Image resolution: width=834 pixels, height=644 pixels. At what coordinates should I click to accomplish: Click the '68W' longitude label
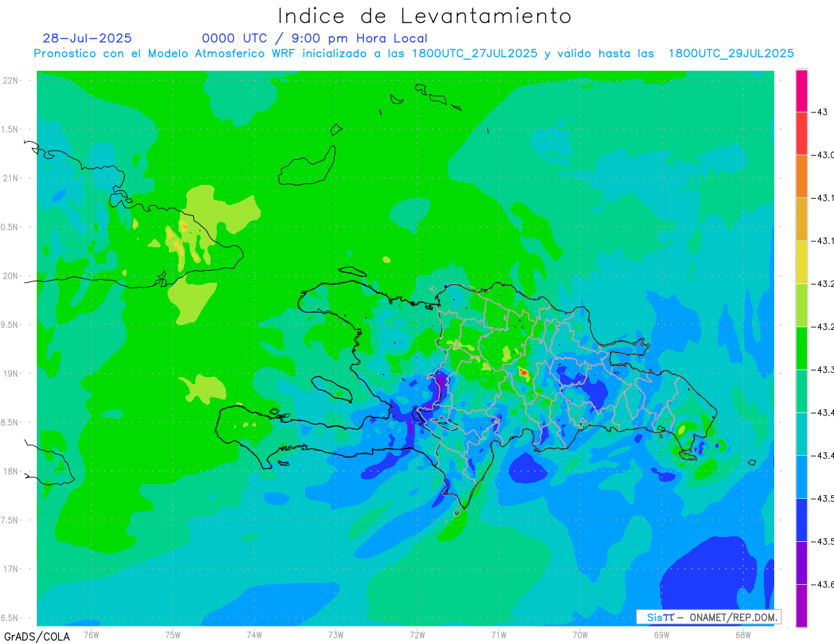(743, 634)
